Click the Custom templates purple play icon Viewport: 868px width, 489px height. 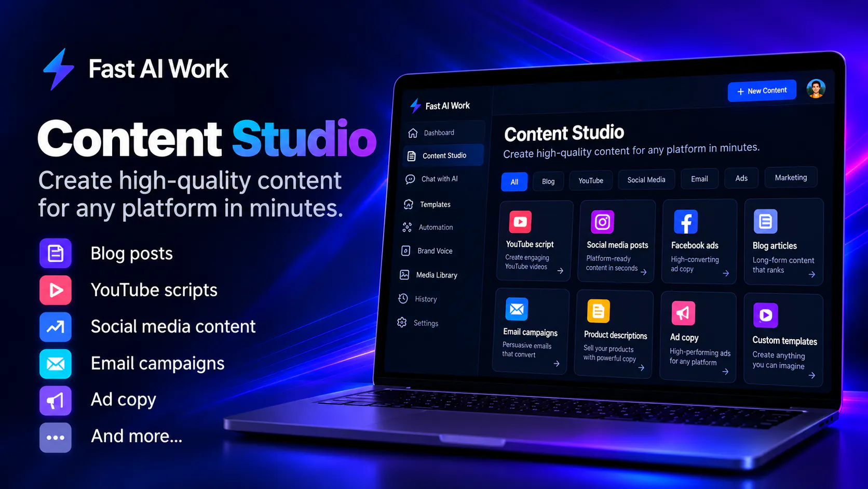(765, 315)
